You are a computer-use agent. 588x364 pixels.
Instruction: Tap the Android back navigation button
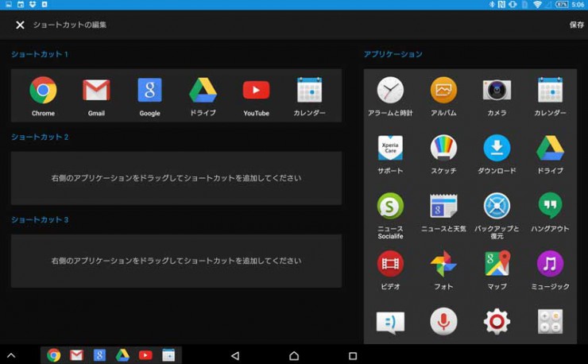coord(235,355)
